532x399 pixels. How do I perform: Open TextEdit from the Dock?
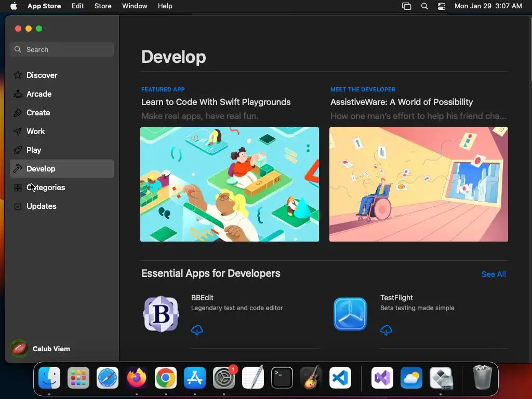253,378
